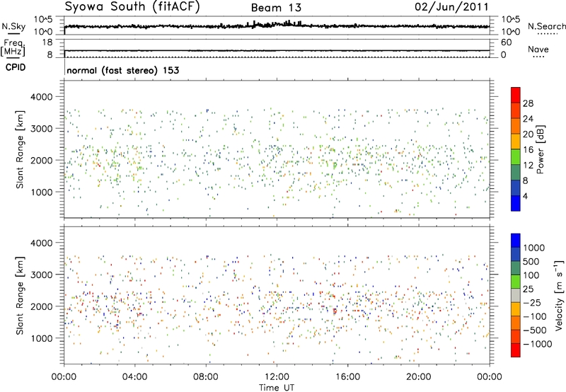Click the "N.Sky" legend label
The height and width of the screenshot is (392, 566).
(x=13, y=26)
